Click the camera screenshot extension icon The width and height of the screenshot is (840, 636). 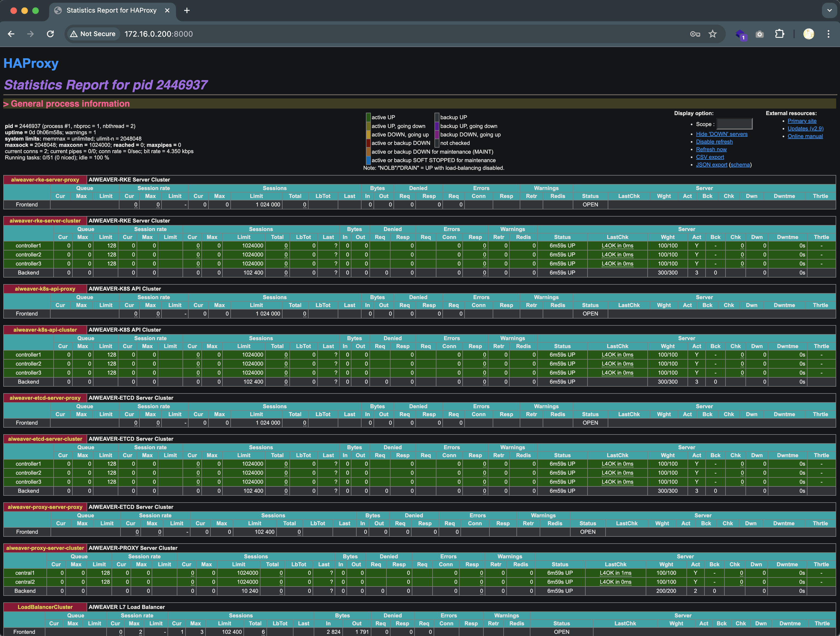coord(759,34)
